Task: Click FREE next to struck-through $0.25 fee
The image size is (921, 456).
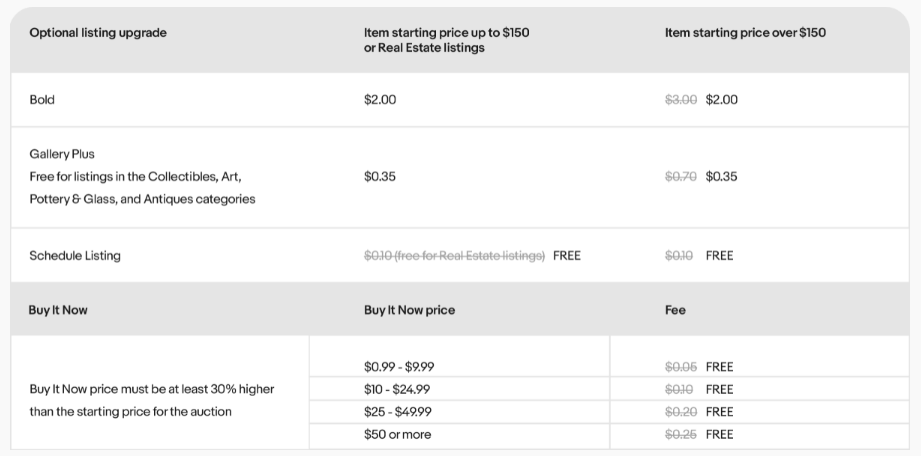Action: tap(720, 435)
